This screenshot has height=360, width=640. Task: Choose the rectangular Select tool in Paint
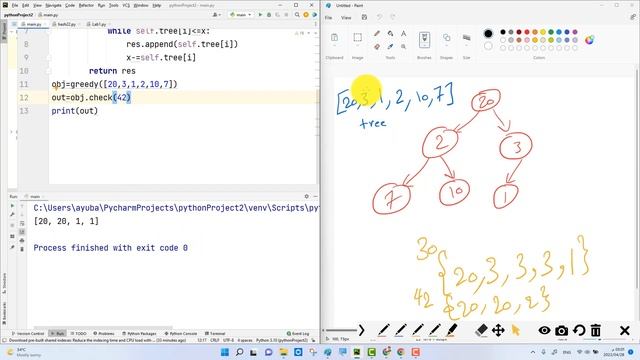358,38
